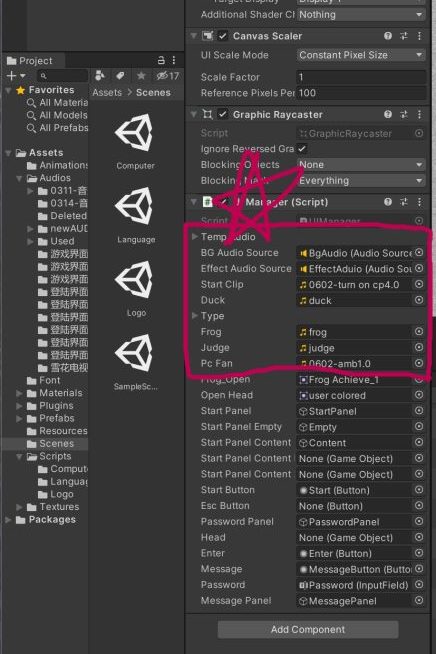Click the Add Component button
Screen dimensions: 436x654
(x=308, y=629)
